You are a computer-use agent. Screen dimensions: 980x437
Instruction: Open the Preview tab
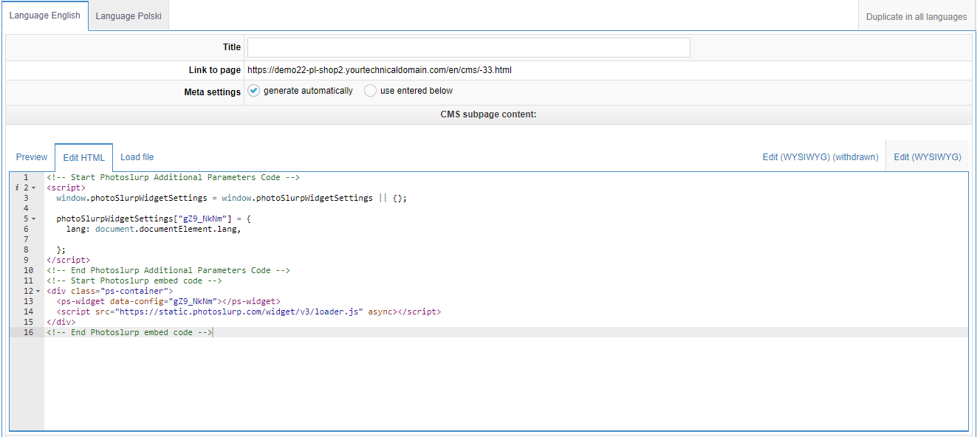[32, 157]
